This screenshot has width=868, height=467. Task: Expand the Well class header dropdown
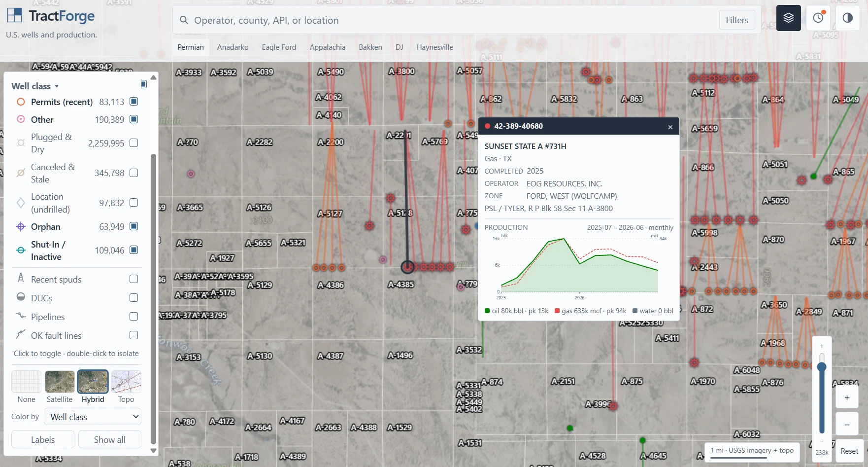pyautogui.click(x=35, y=86)
